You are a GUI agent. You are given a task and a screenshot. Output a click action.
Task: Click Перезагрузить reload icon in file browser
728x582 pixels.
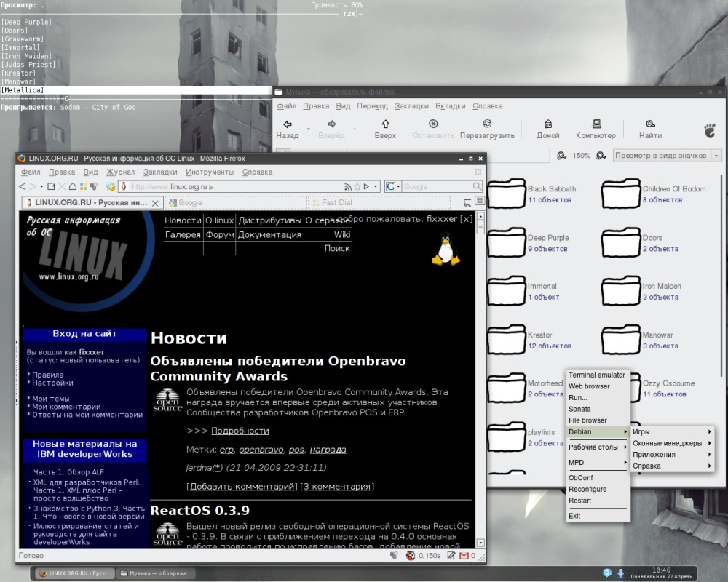[x=487, y=124]
